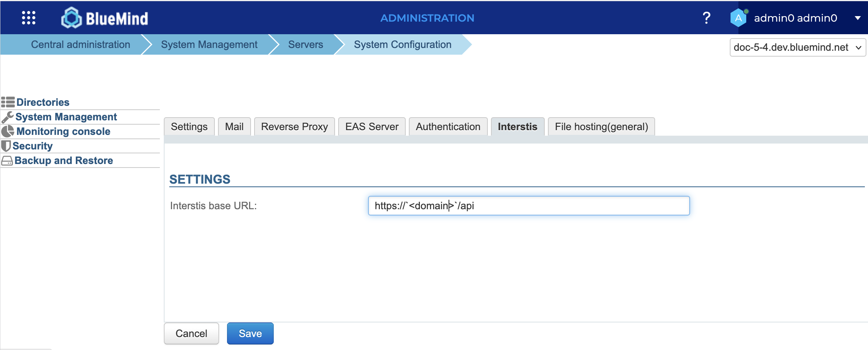Expand the admin0 user menu arrow
This screenshot has height=350, width=868.
(x=858, y=18)
